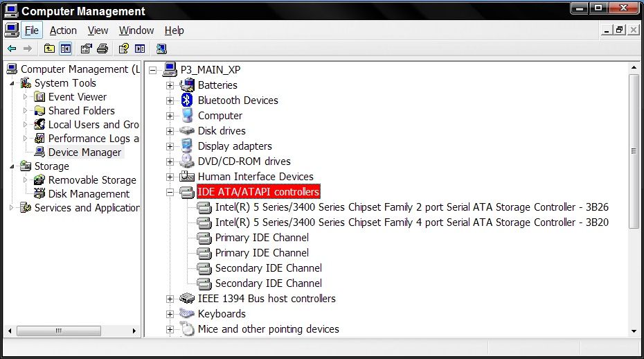Image resolution: width=644 pixels, height=359 pixels.
Task: Select the second Secondary IDE Channel
Action: 269,283
